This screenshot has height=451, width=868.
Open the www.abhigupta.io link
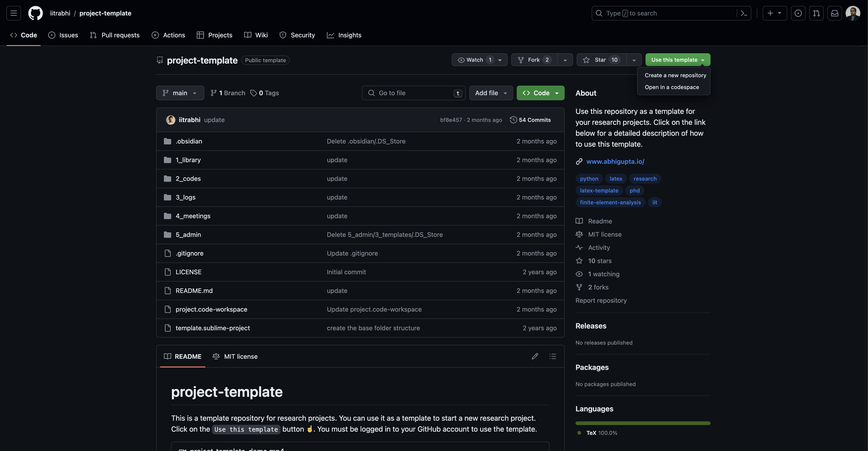click(x=615, y=161)
